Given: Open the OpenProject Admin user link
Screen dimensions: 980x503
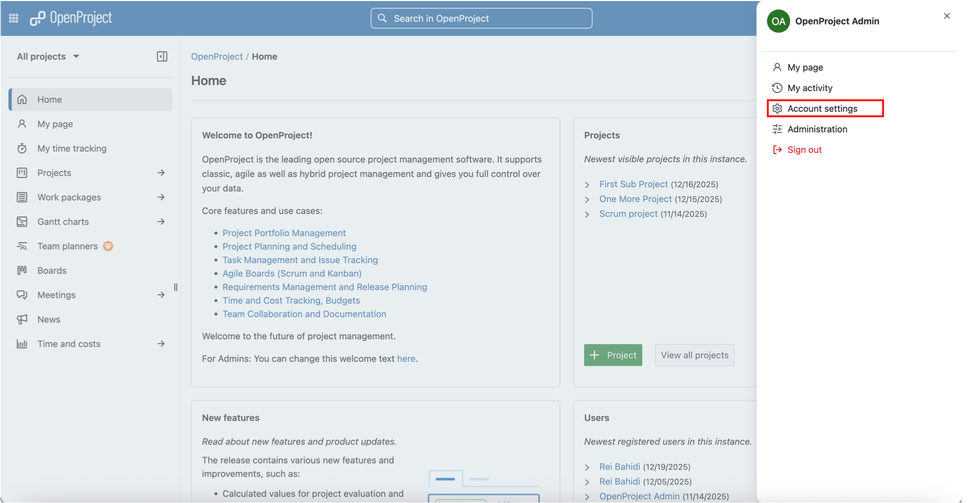Looking at the screenshot, I should point(639,496).
